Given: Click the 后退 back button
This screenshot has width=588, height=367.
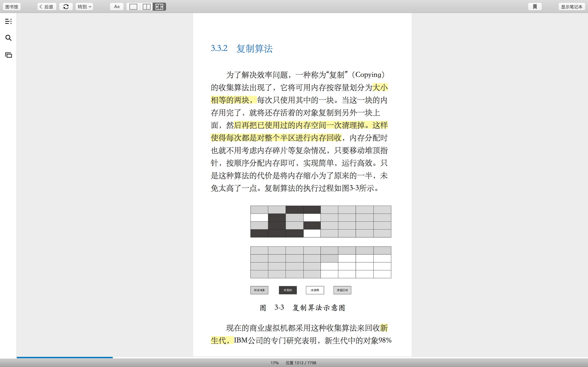Looking at the screenshot, I should coord(47,7).
